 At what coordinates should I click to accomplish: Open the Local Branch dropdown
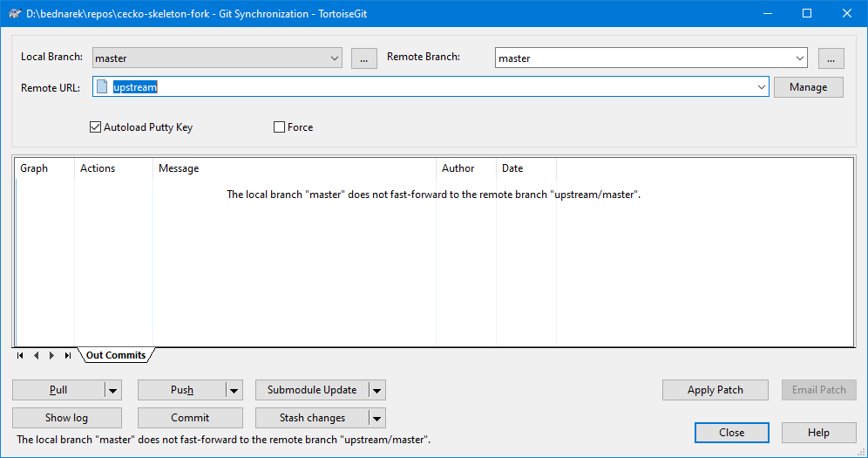[x=335, y=58]
